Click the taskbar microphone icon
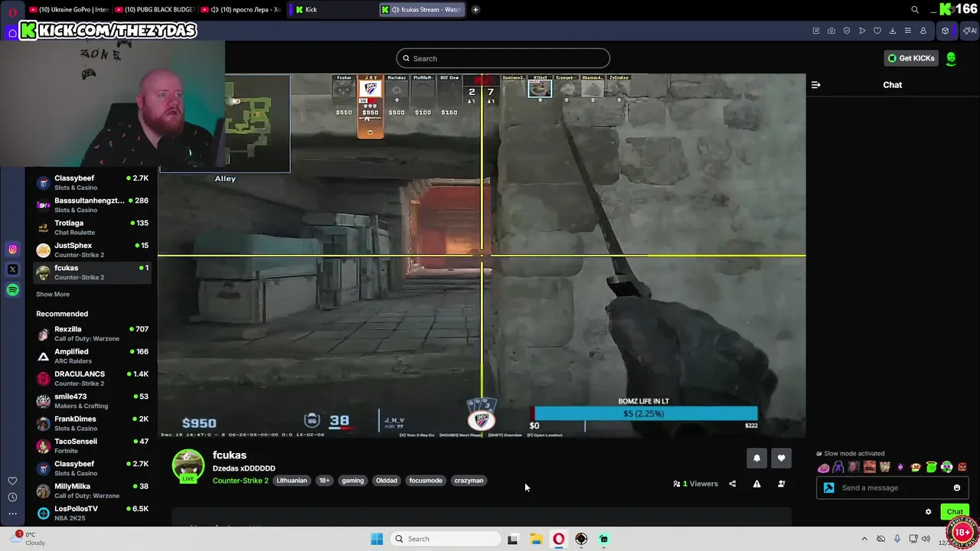This screenshot has height=551, width=980. click(897, 539)
